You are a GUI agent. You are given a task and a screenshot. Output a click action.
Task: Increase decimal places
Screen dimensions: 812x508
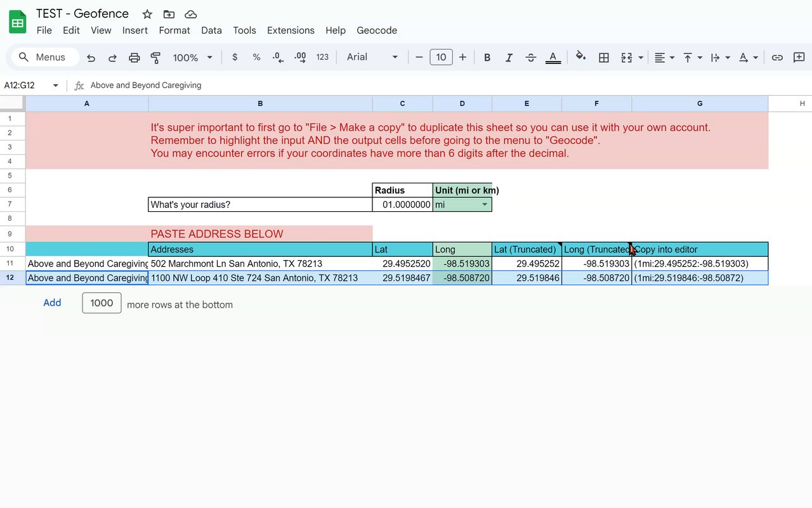pyautogui.click(x=300, y=57)
